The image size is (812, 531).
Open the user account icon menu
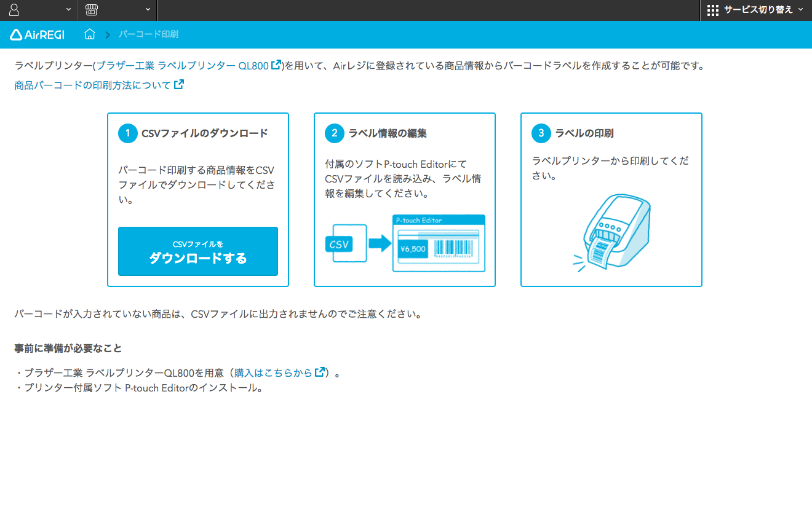point(14,10)
